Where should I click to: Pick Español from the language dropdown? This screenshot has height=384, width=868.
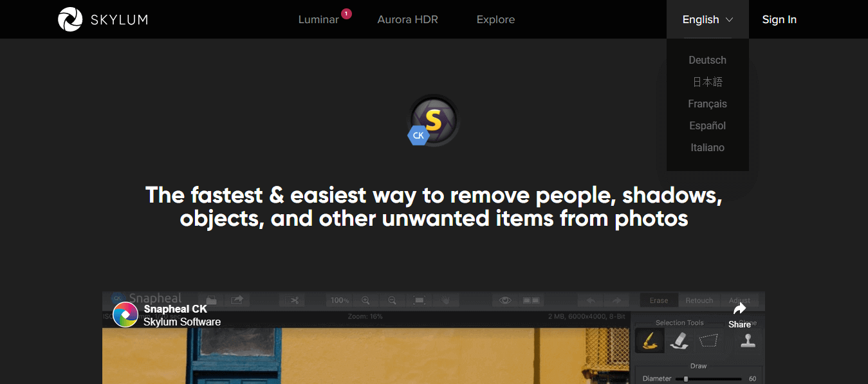point(708,125)
